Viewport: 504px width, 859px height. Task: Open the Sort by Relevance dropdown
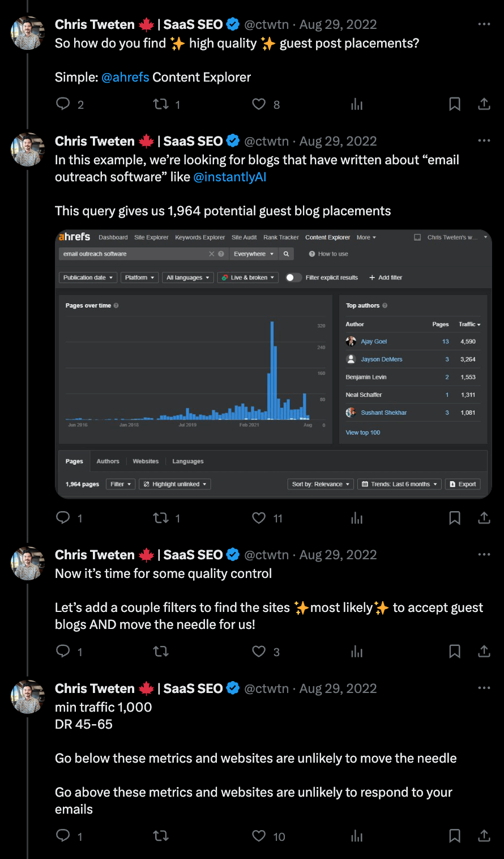pos(320,484)
